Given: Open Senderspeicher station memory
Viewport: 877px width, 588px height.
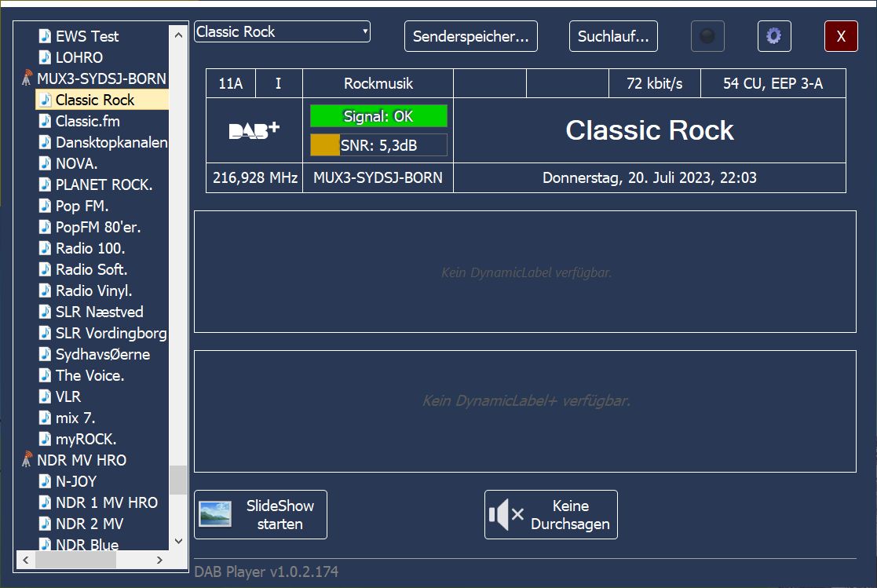Looking at the screenshot, I should click(470, 36).
